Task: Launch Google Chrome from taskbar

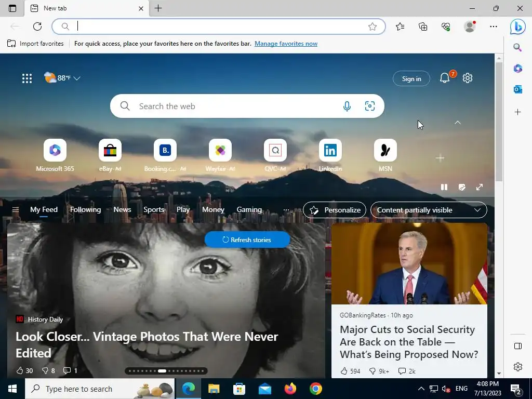Action: (315, 389)
